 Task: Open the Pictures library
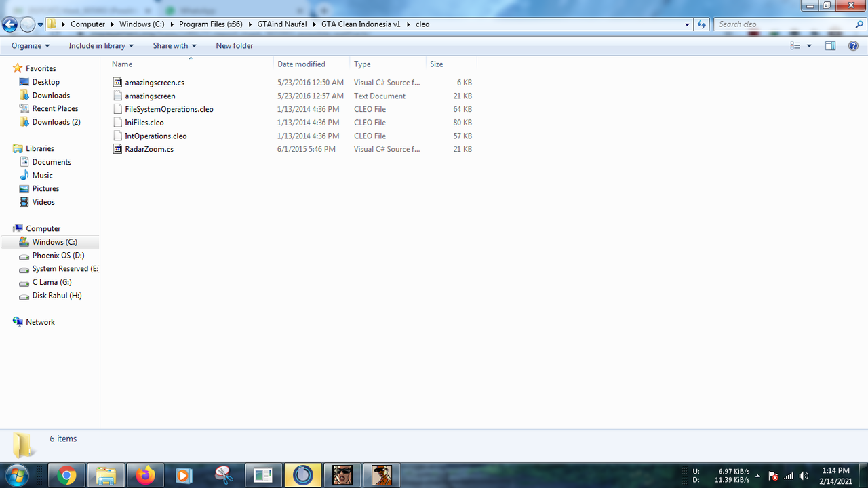[45, 188]
